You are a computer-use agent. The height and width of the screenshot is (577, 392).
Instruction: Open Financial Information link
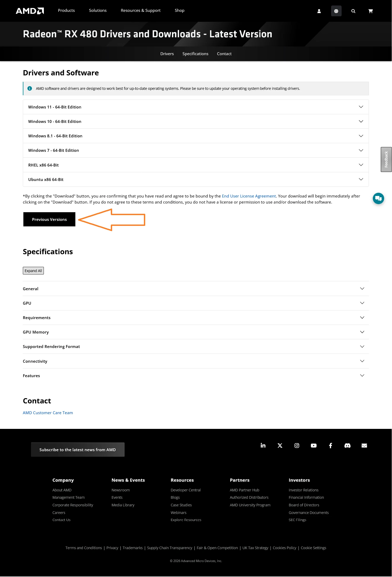306,497
